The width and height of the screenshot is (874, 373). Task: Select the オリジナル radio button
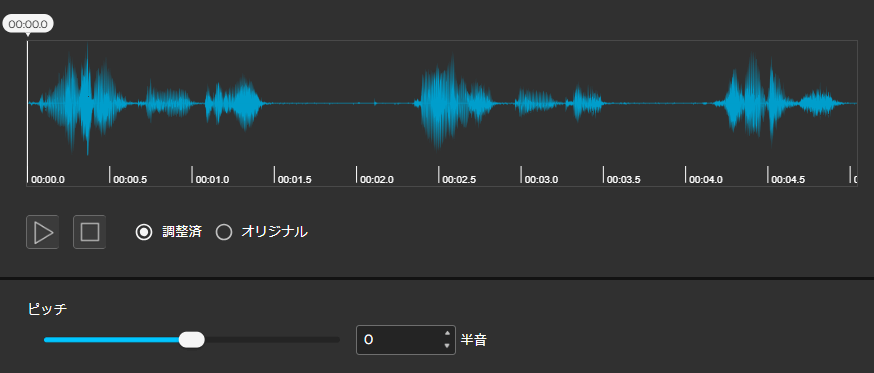pyautogui.click(x=224, y=232)
